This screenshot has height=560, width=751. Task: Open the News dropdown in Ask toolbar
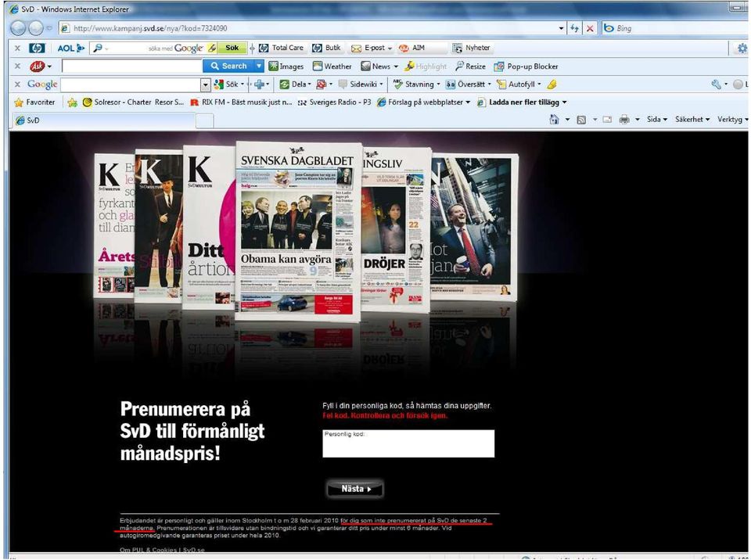(380, 66)
